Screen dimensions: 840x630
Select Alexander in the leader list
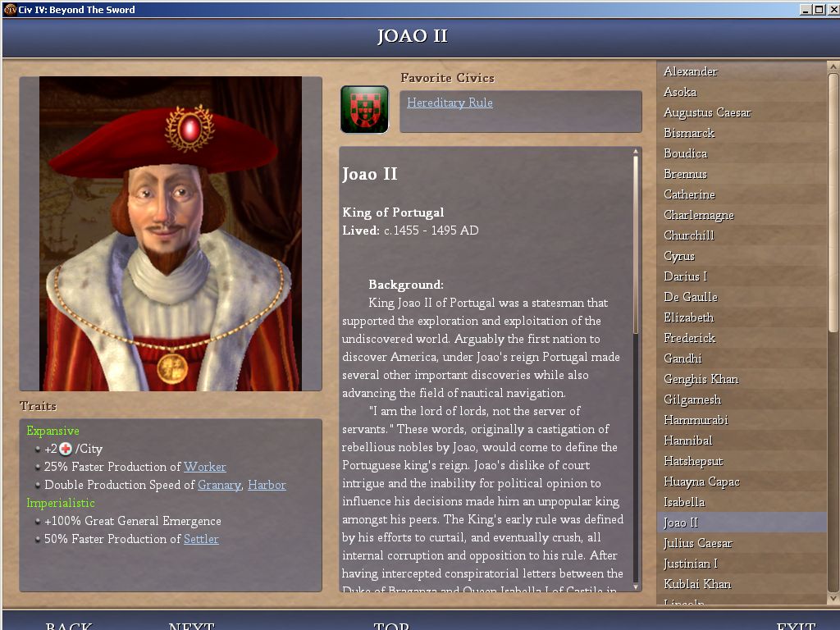pos(742,71)
